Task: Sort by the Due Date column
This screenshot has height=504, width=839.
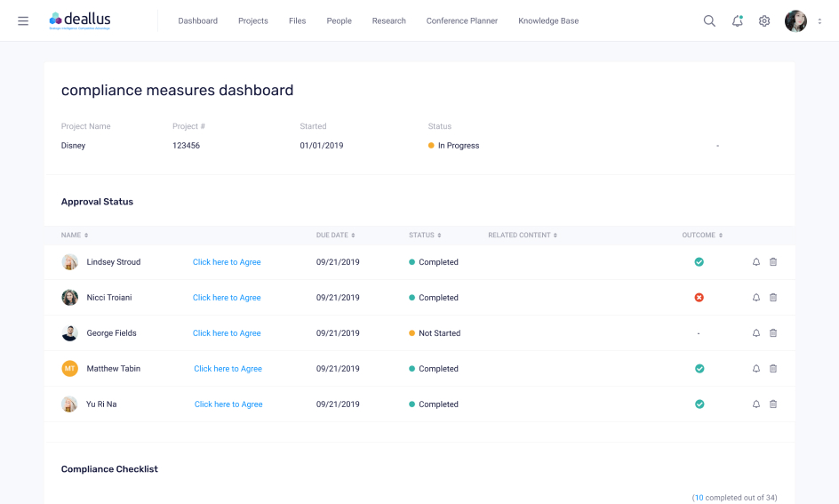Action: [x=335, y=236]
